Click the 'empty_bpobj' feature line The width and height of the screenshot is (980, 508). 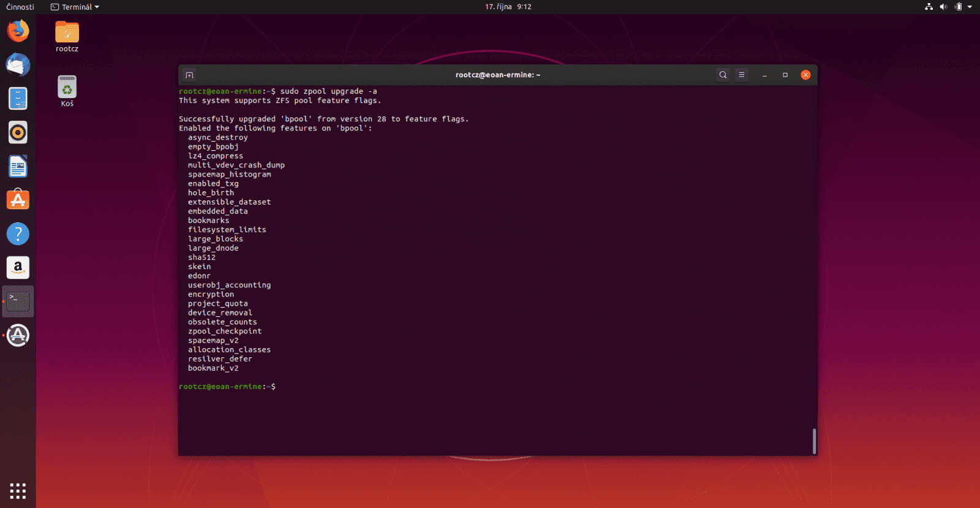pyautogui.click(x=213, y=146)
